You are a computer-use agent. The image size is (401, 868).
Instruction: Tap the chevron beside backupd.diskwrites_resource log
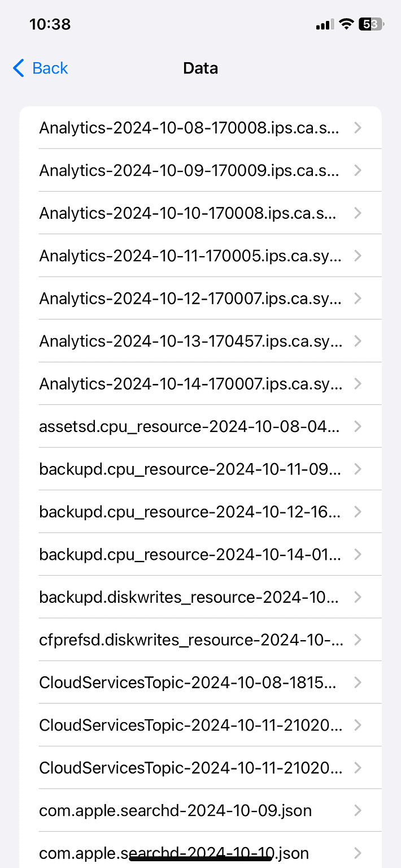click(357, 597)
